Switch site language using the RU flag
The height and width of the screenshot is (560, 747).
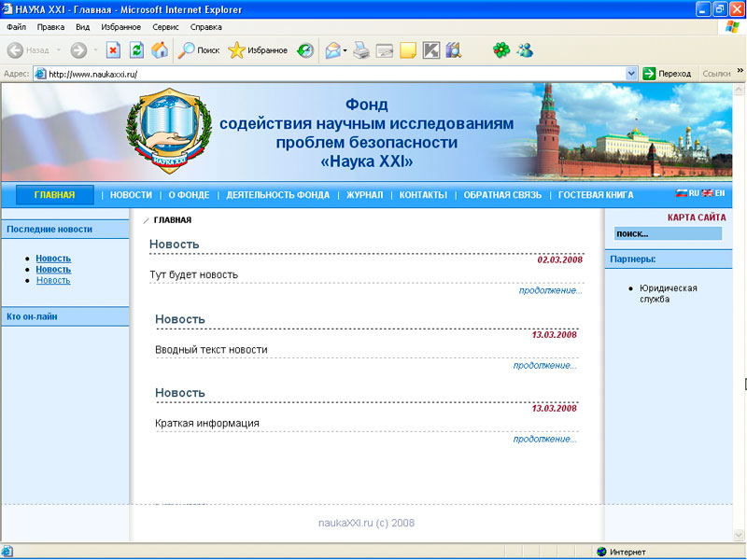687,194
